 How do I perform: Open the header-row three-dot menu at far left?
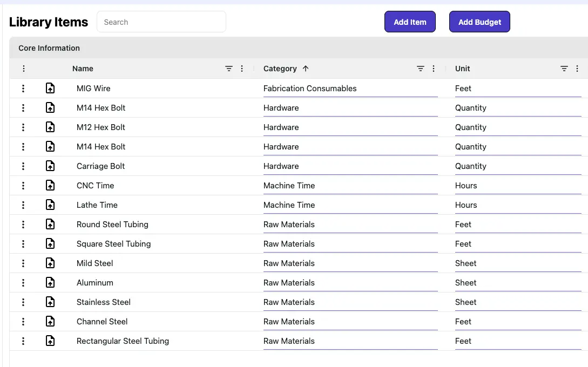point(23,69)
